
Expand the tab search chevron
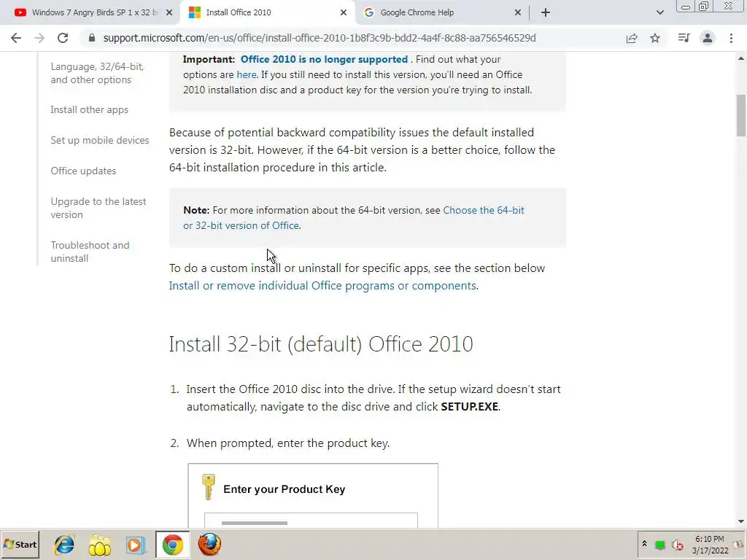click(659, 13)
